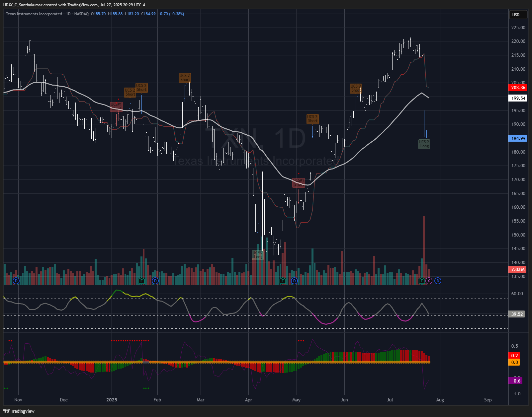Click the 60.00 oscillator axis label
The width and height of the screenshot is (532, 417).
517,294
